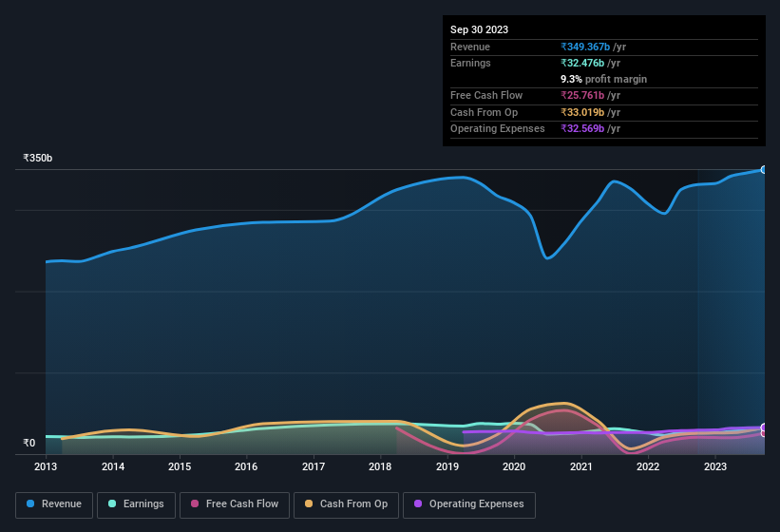Click the ₹33.019b cash from op value

[x=582, y=112]
